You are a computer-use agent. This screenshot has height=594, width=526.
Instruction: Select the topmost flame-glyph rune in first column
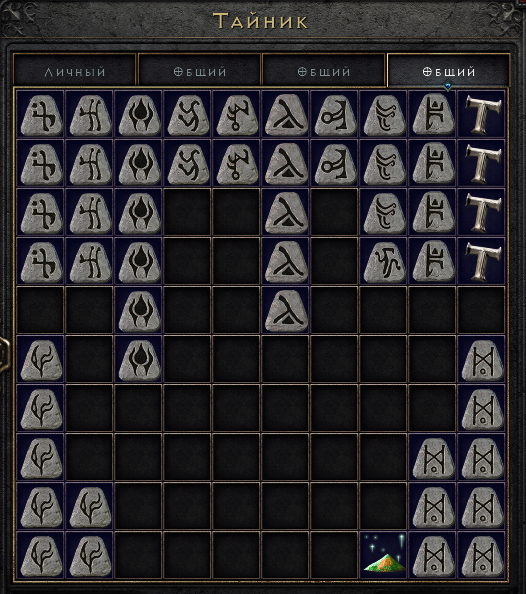[x=41, y=359]
